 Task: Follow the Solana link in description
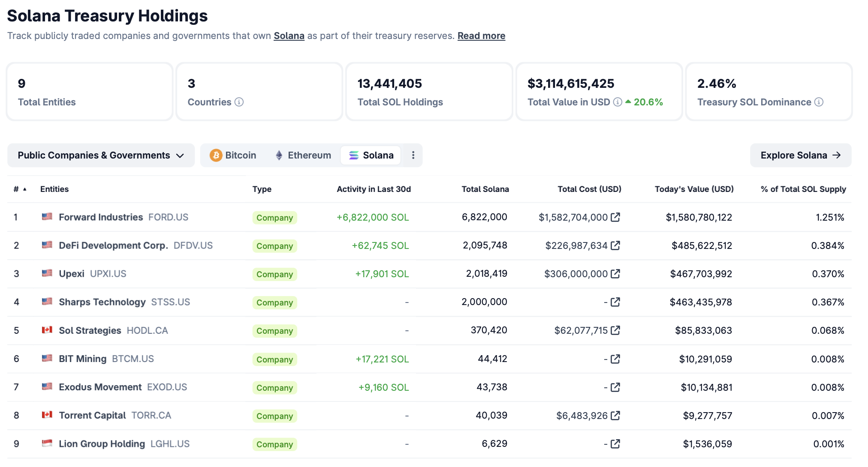[x=289, y=36]
